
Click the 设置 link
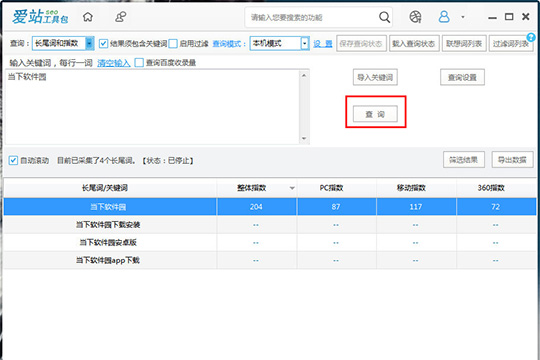(x=323, y=44)
